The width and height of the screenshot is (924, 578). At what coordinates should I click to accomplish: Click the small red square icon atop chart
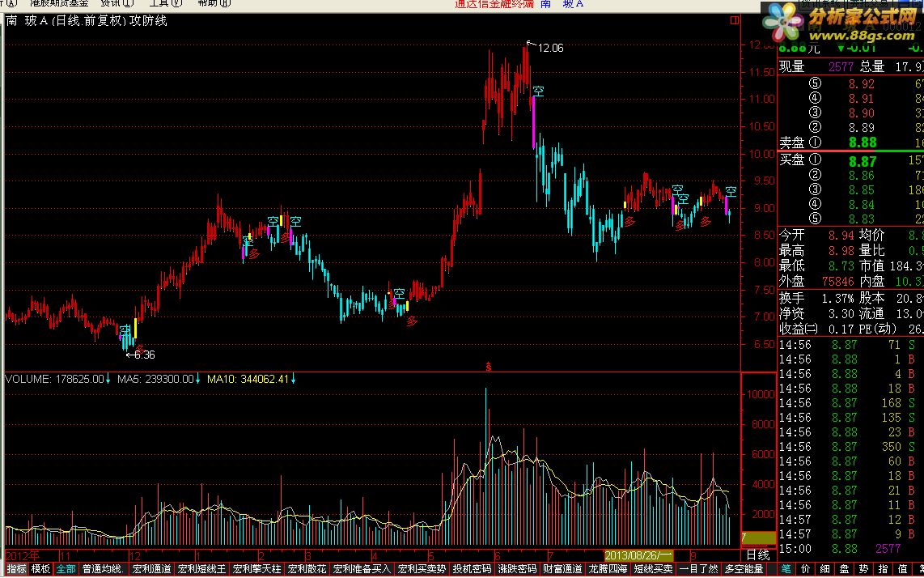(734, 21)
